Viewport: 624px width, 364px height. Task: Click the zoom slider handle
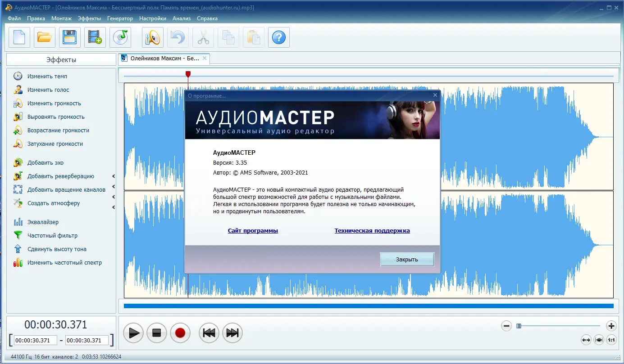[x=519, y=326]
